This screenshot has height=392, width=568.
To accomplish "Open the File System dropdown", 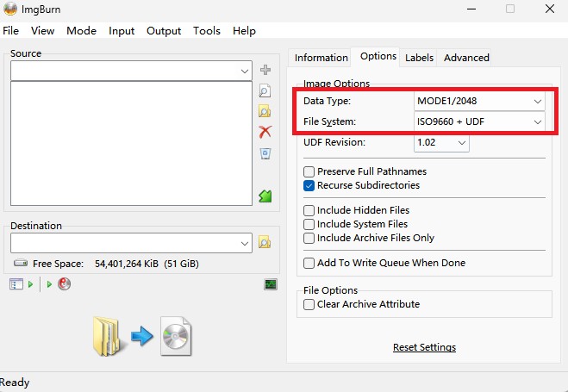I will coord(479,121).
